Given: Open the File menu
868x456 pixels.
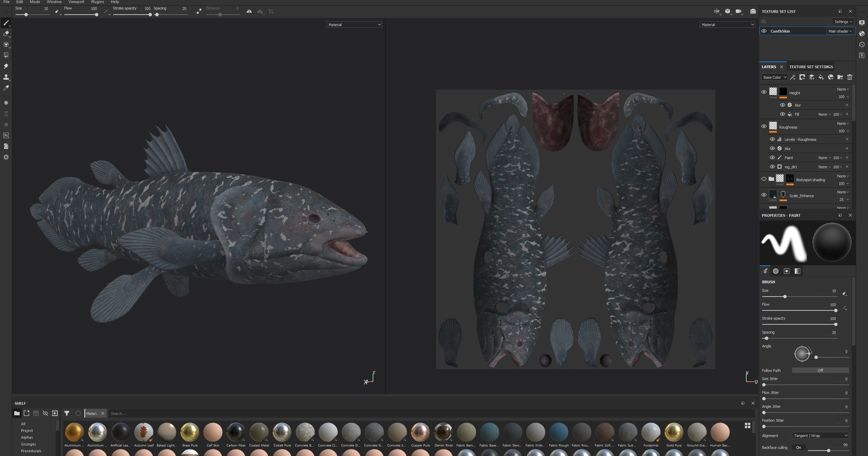Looking at the screenshot, I should tap(6, 2).
